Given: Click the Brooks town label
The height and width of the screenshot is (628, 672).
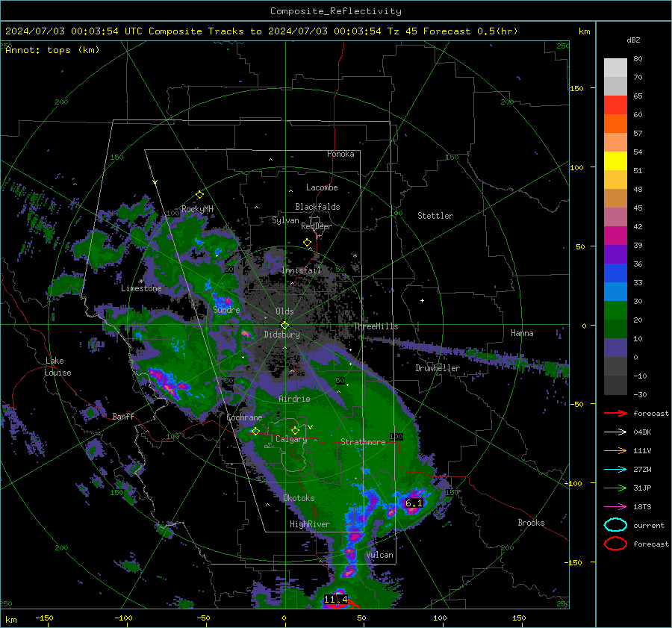Looking at the screenshot, I should (x=531, y=523).
